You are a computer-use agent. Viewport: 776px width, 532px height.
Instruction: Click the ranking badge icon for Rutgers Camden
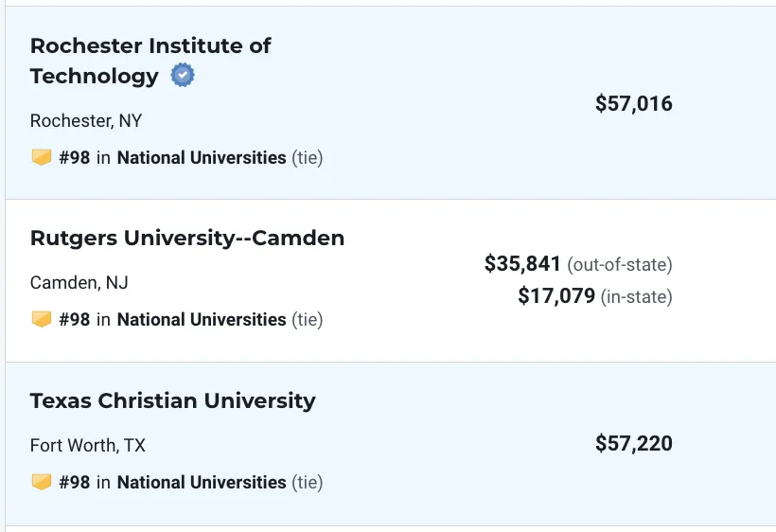point(42,319)
